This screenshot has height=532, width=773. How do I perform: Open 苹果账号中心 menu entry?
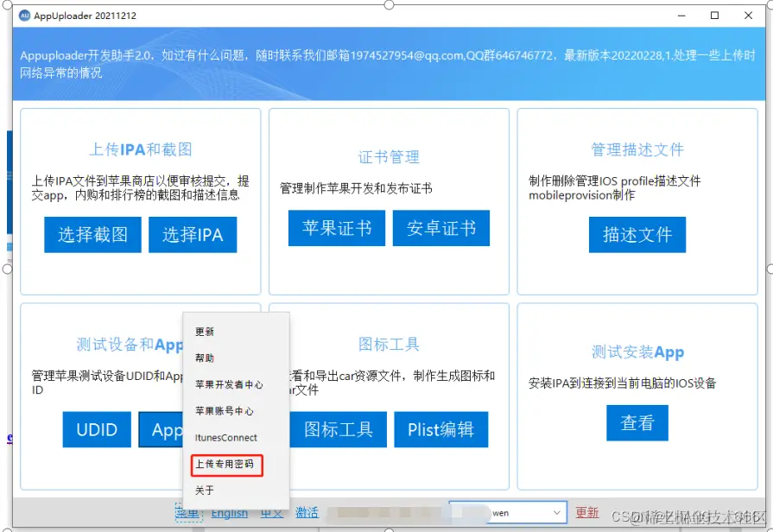click(x=225, y=411)
